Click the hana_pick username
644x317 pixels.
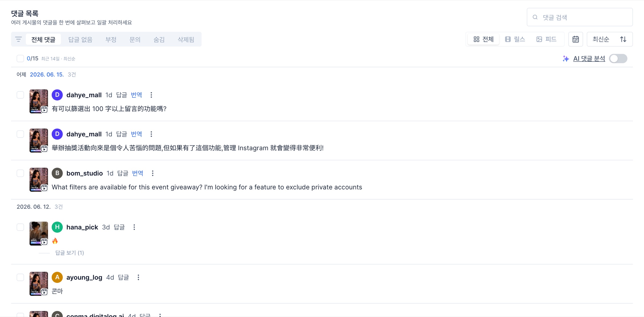pos(82,227)
